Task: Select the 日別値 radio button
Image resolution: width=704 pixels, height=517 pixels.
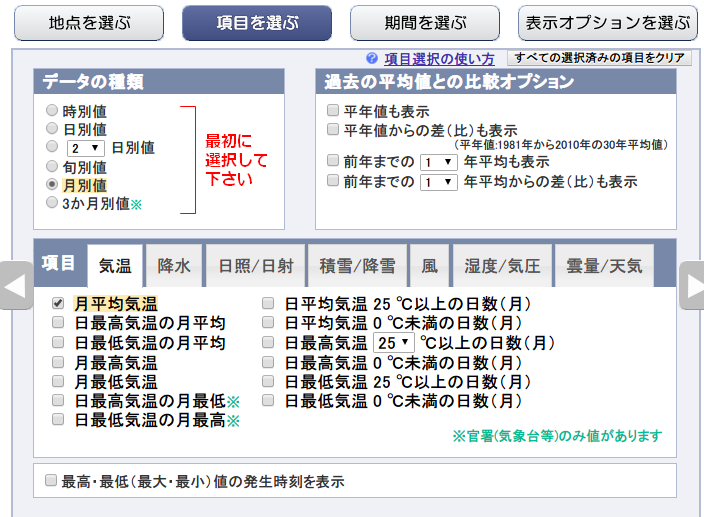Action: click(x=52, y=128)
